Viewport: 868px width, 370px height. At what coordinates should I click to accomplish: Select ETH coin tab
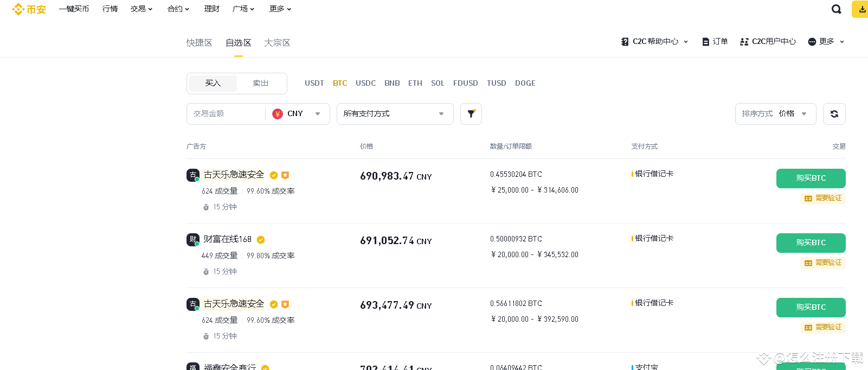[415, 84]
